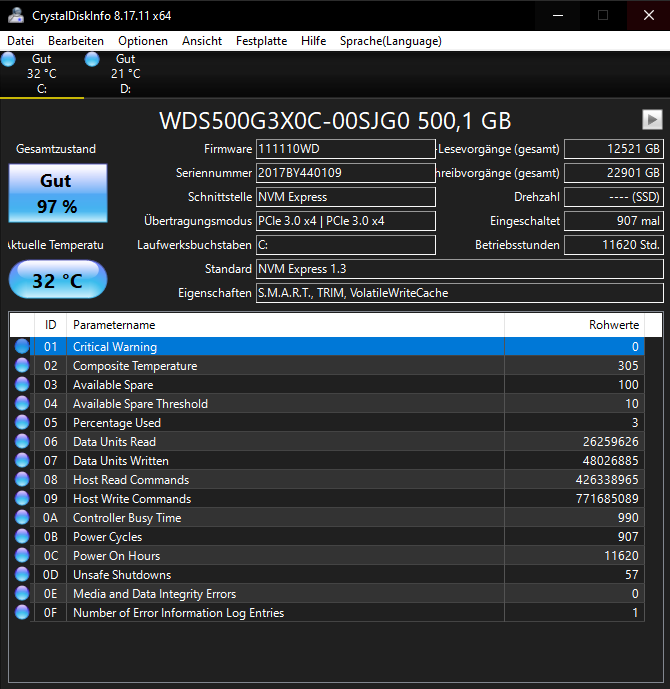Click the Standard field NVM Express 1.3
The width and height of the screenshot is (670, 689).
[460, 269]
